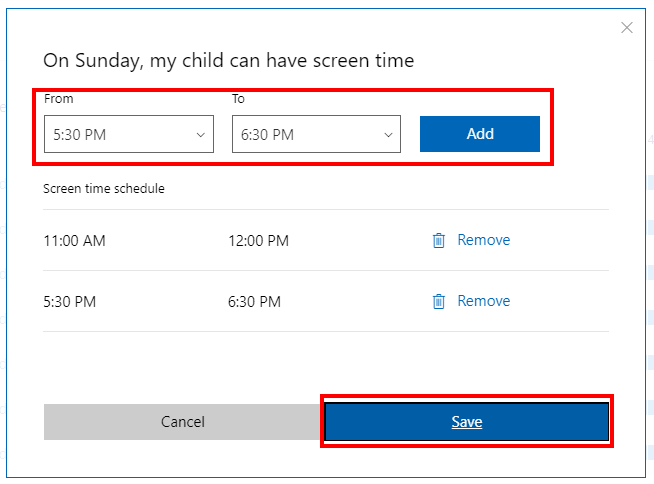
Task: Open the From time dropdown
Action: [129, 134]
